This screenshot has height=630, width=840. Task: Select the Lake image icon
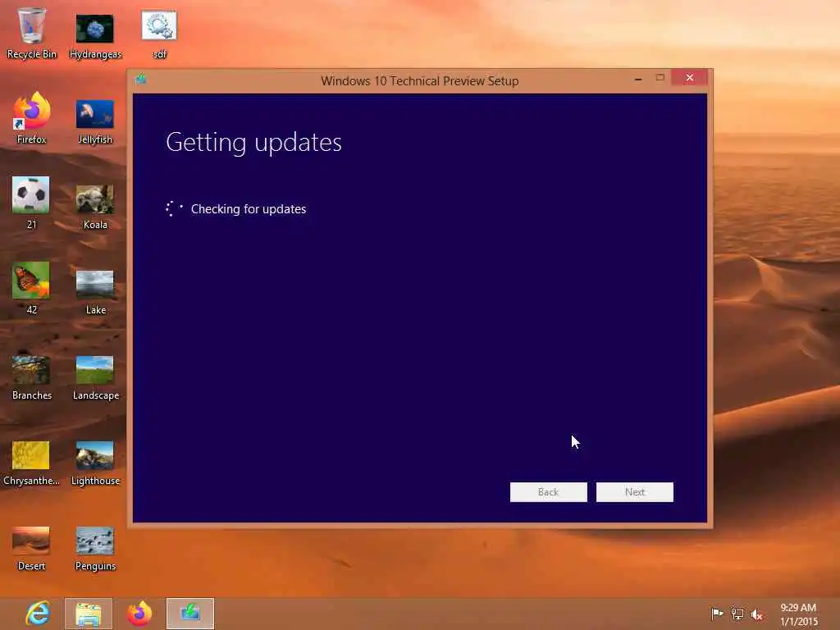[x=95, y=292]
